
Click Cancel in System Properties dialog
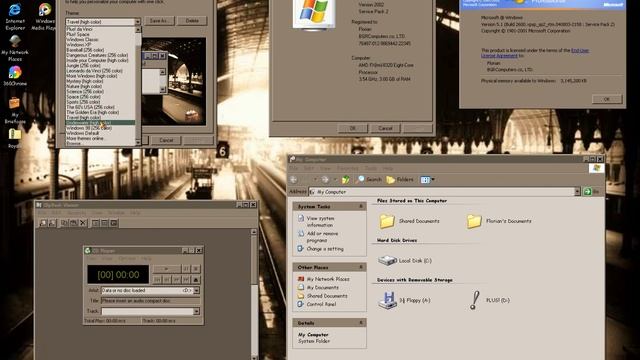[385, 128]
